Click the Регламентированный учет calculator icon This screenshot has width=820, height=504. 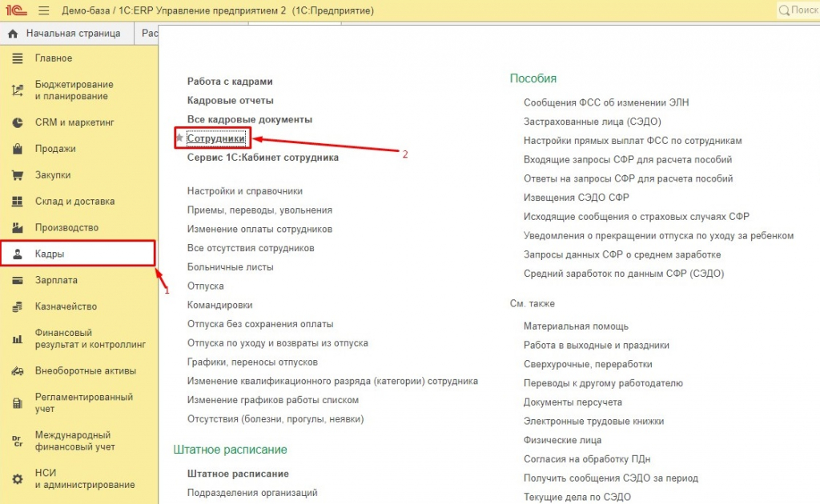click(18, 403)
